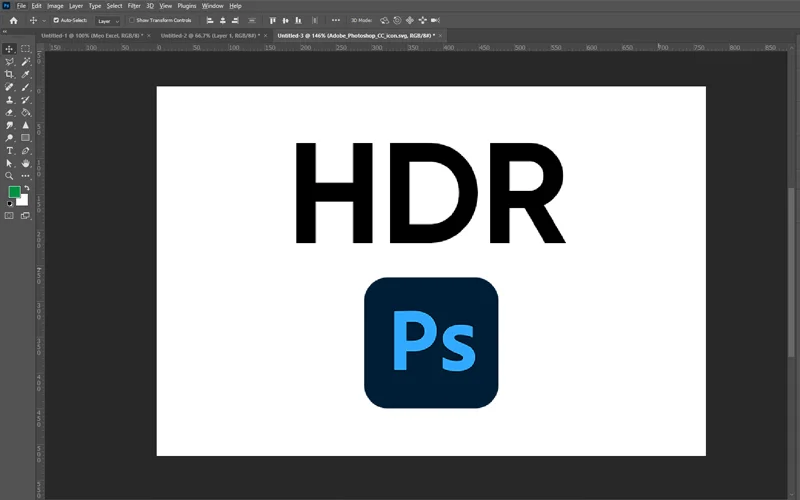The width and height of the screenshot is (800, 500).
Task: Select the Eraser tool
Action: (x=9, y=113)
